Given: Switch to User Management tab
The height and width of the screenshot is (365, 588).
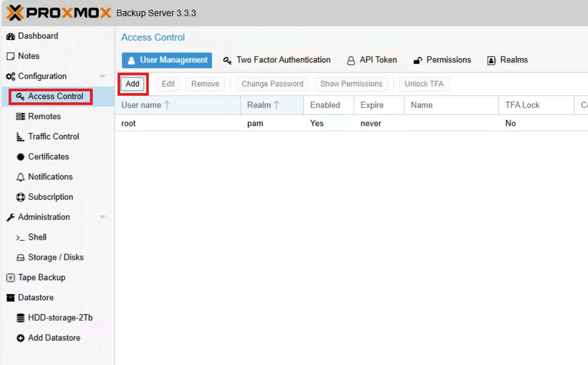Looking at the screenshot, I should click(x=167, y=60).
